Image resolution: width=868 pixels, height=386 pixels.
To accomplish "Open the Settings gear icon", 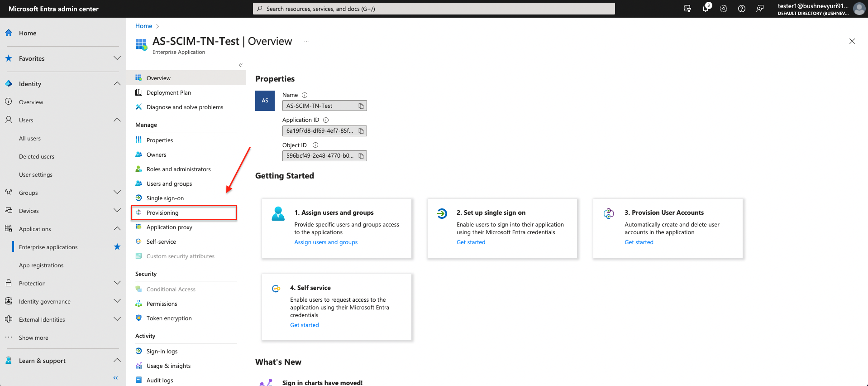I will (x=724, y=9).
